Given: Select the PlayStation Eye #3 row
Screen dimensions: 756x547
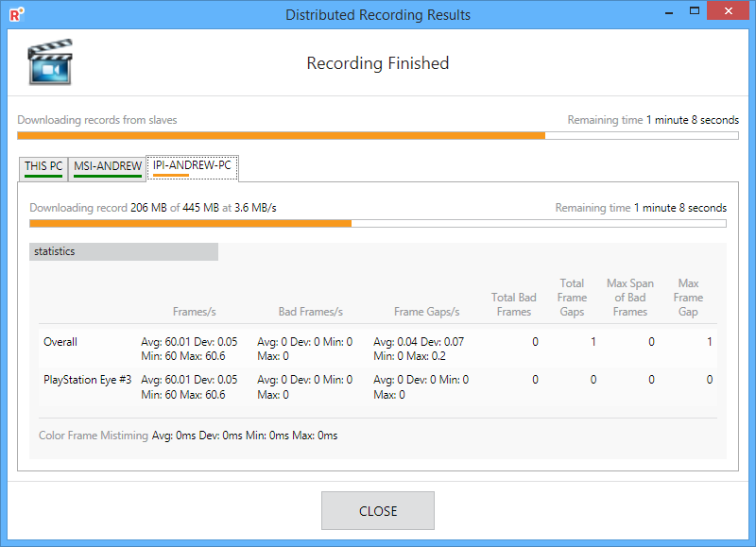Looking at the screenshot, I should click(x=377, y=387).
